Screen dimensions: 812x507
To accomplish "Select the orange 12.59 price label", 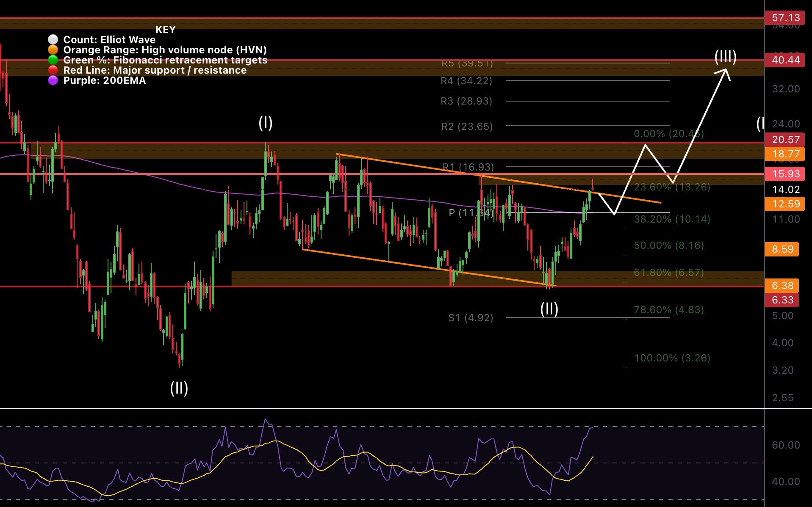I will point(786,204).
